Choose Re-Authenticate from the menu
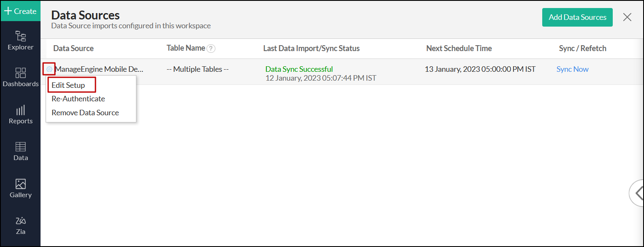The width and height of the screenshot is (644, 247). (78, 99)
